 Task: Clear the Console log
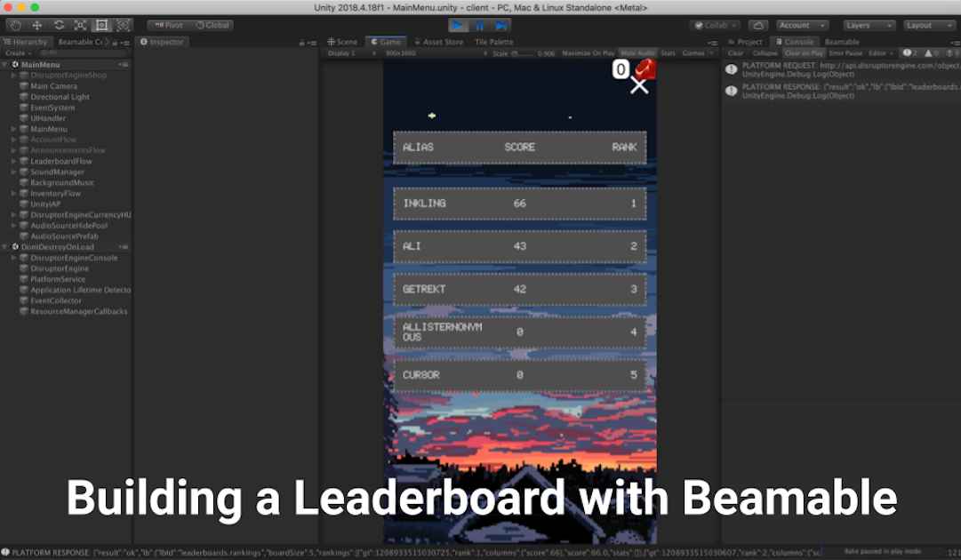[735, 53]
